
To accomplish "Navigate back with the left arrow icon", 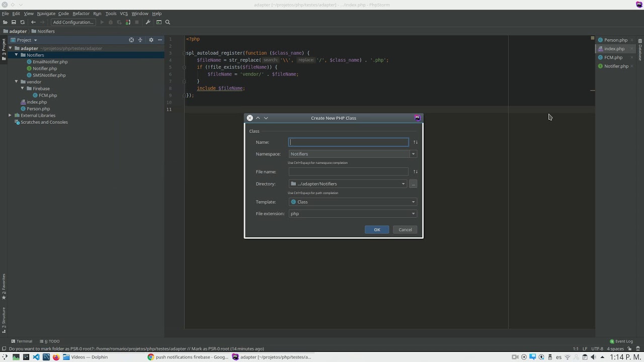I will (x=33, y=22).
